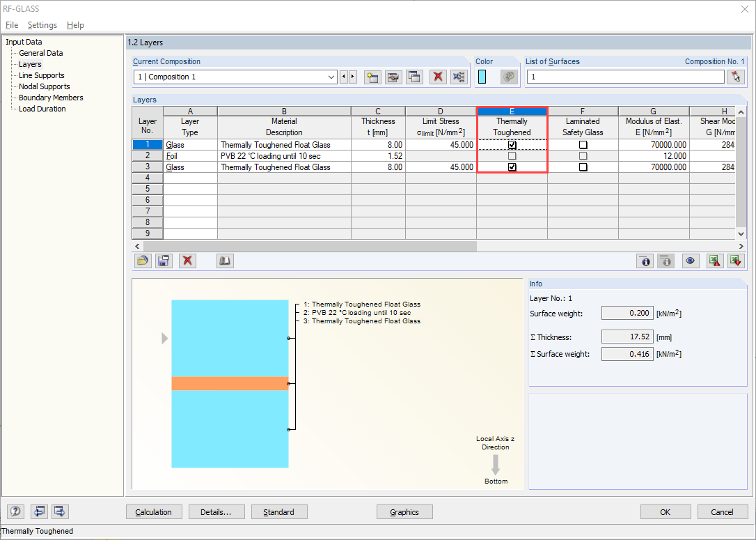Enable Laminated Safety Glass for layer 3
Viewport: 756px width, 540px height.
tap(583, 167)
